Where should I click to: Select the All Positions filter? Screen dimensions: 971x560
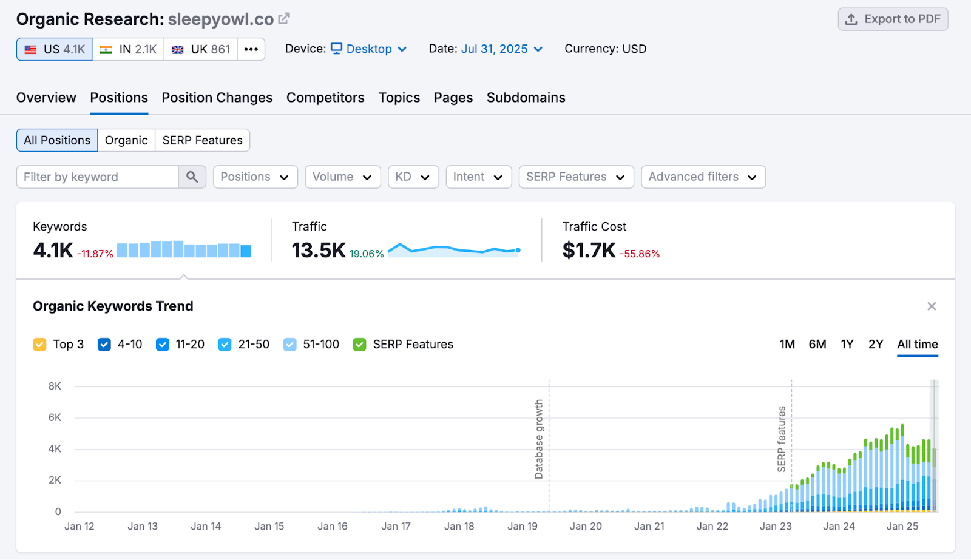[x=57, y=140]
